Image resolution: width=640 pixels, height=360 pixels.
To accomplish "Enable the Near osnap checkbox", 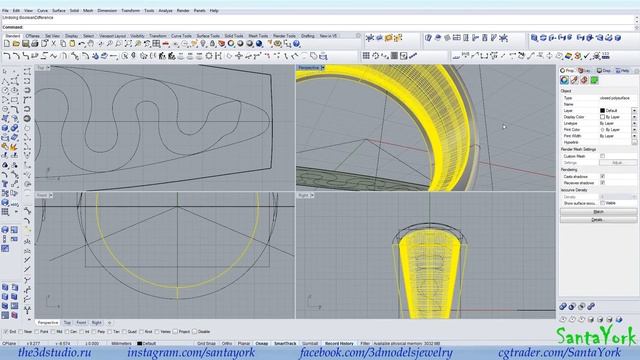I will pyautogui.click(x=20, y=332).
